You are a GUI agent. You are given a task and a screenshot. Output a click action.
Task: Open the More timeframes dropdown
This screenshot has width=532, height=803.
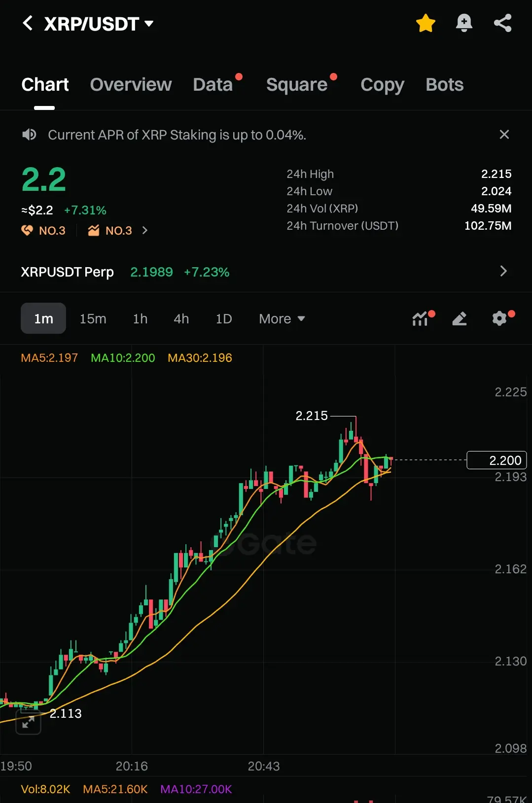point(282,319)
